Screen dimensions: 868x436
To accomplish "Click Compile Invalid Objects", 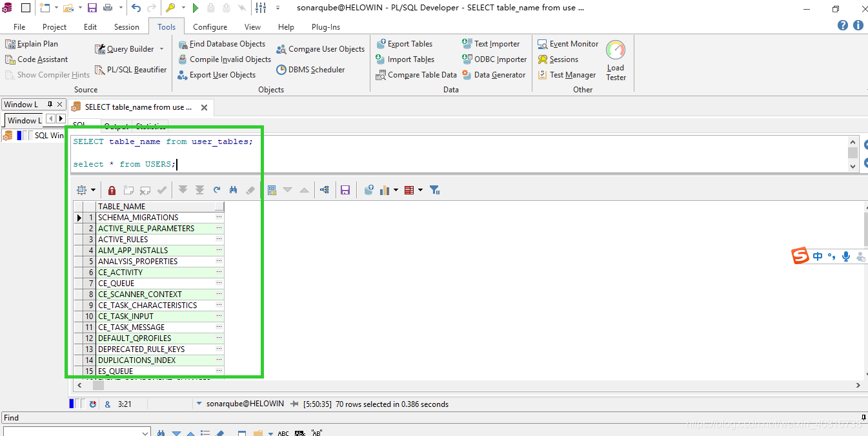I will 224,59.
